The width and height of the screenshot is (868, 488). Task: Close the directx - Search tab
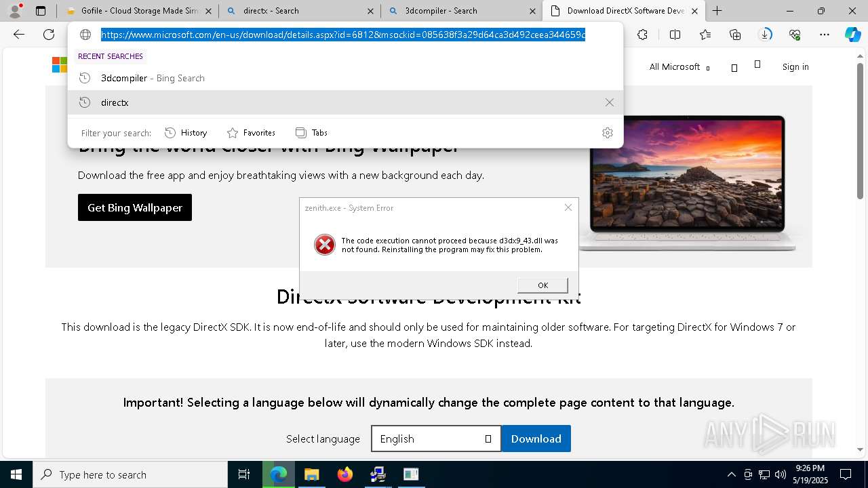pos(370,11)
